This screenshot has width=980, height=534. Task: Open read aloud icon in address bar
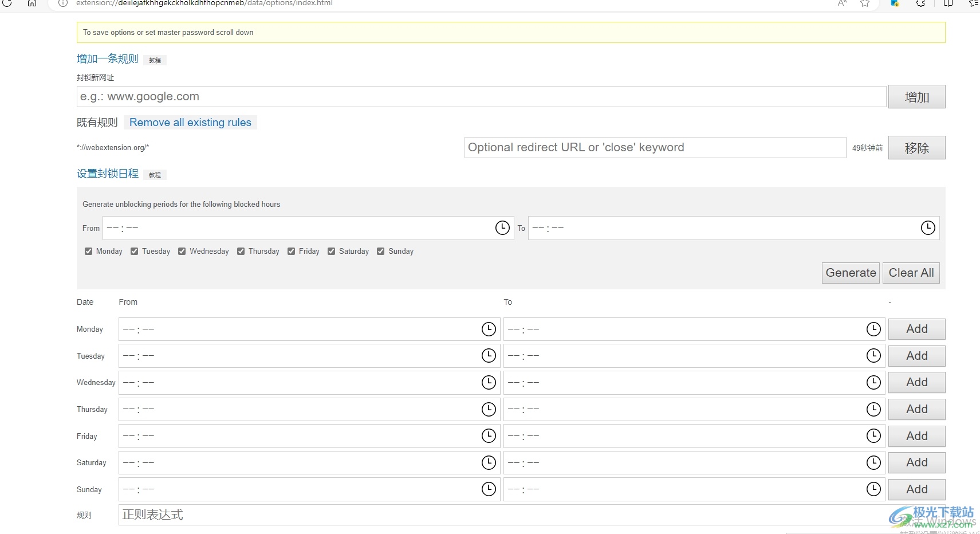842,3
